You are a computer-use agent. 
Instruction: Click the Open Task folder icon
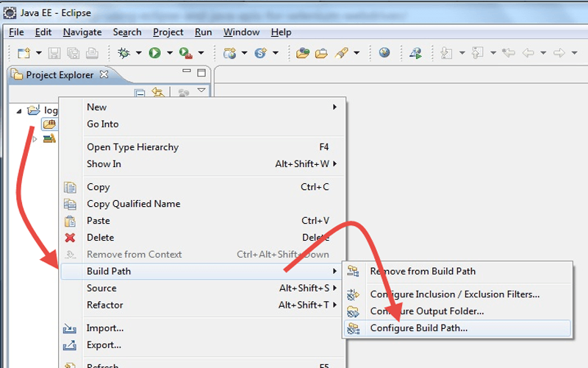click(321, 53)
